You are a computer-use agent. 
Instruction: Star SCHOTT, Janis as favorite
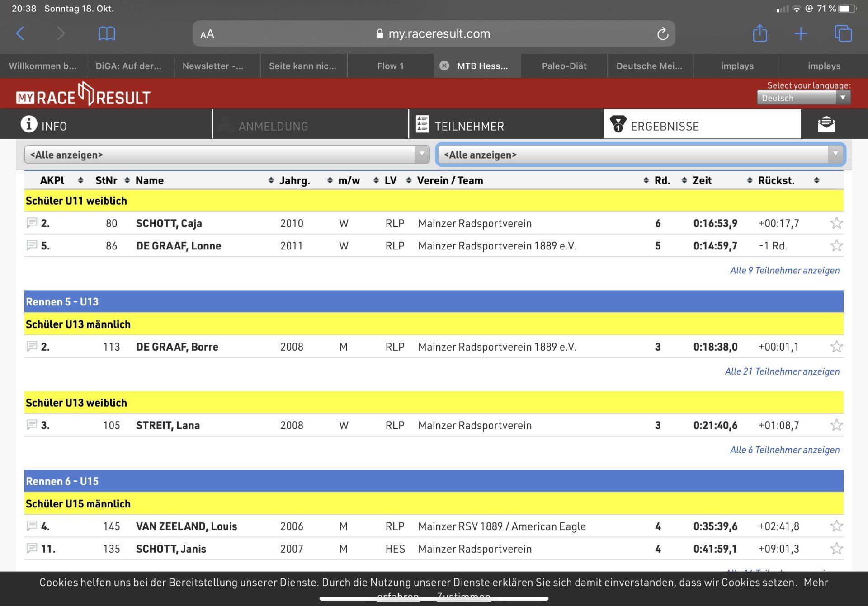(x=836, y=549)
